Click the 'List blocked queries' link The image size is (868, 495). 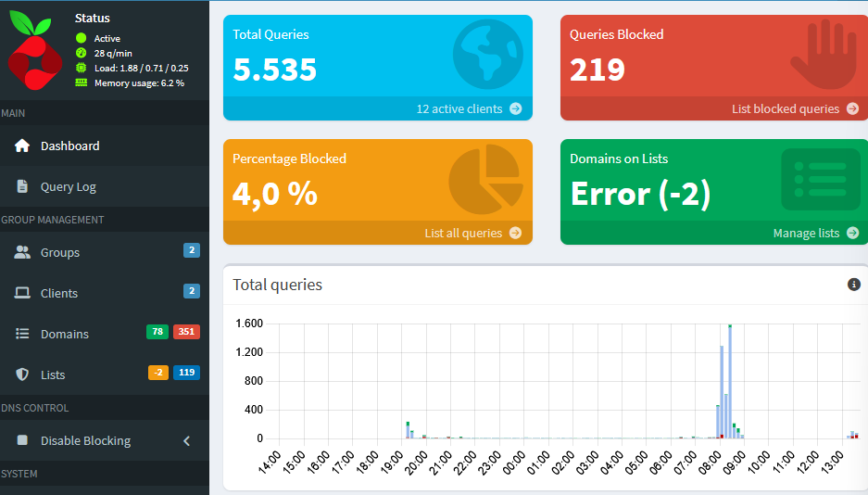click(x=795, y=109)
